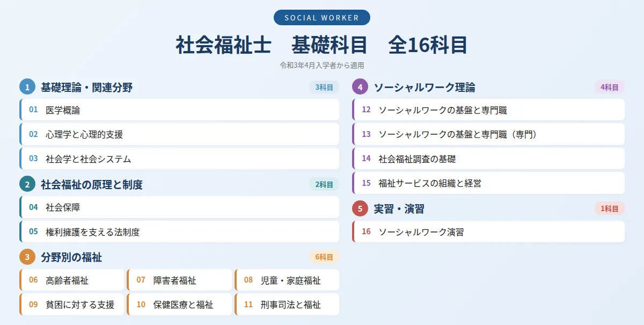Screen dimensions: 644x325
Task: Select the 6科目 count badge
Action: click(324, 257)
